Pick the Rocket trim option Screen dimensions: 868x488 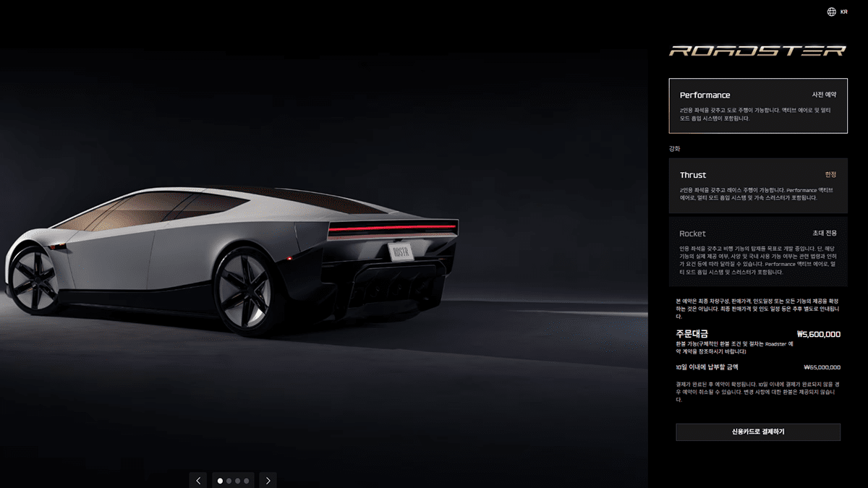(x=757, y=252)
